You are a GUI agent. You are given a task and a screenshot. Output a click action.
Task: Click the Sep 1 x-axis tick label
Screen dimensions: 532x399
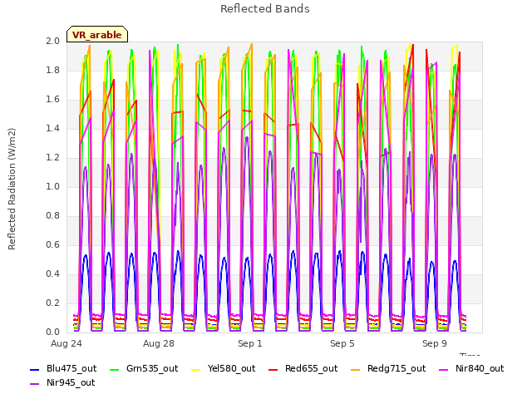250,343
